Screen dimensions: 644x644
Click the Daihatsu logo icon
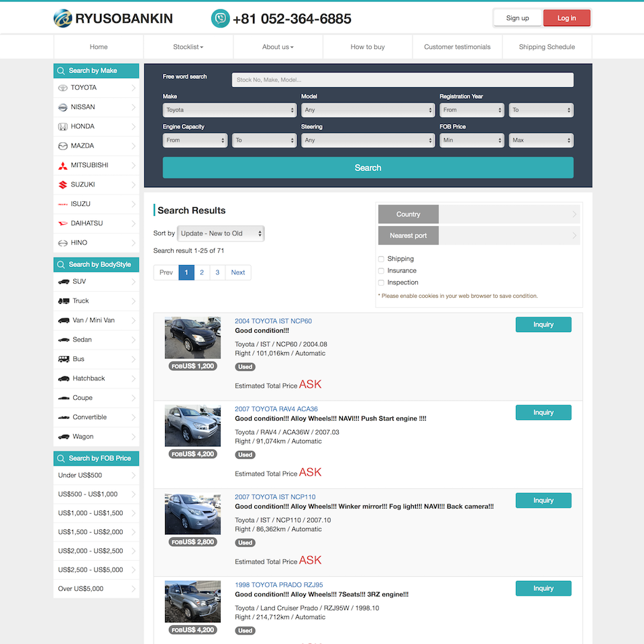63,223
